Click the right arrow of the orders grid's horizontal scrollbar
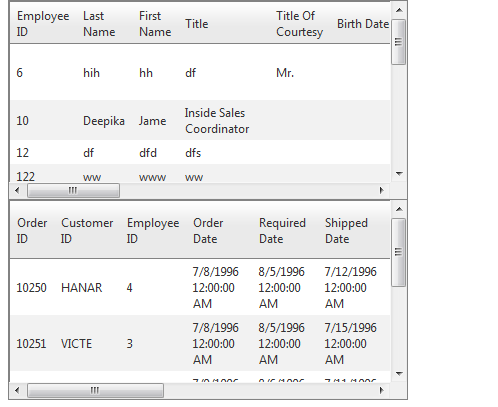This screenshot has width=498, height=407. click(382, 390)
